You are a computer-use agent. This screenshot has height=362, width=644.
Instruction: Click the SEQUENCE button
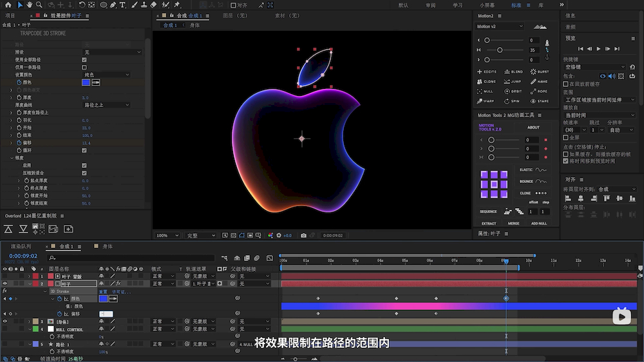point(488,212)
